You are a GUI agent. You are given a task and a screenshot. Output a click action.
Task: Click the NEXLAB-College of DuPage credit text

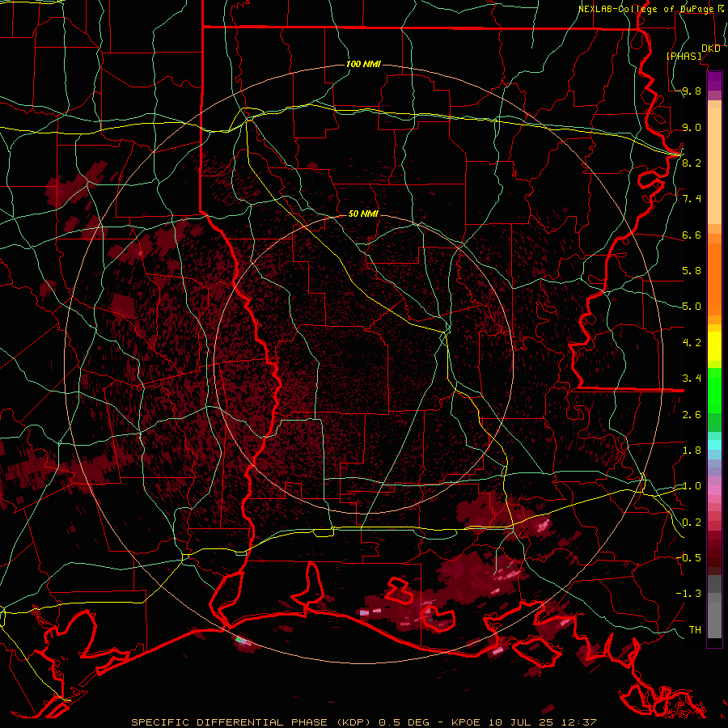pyautogui.click(x=646, y=9)
